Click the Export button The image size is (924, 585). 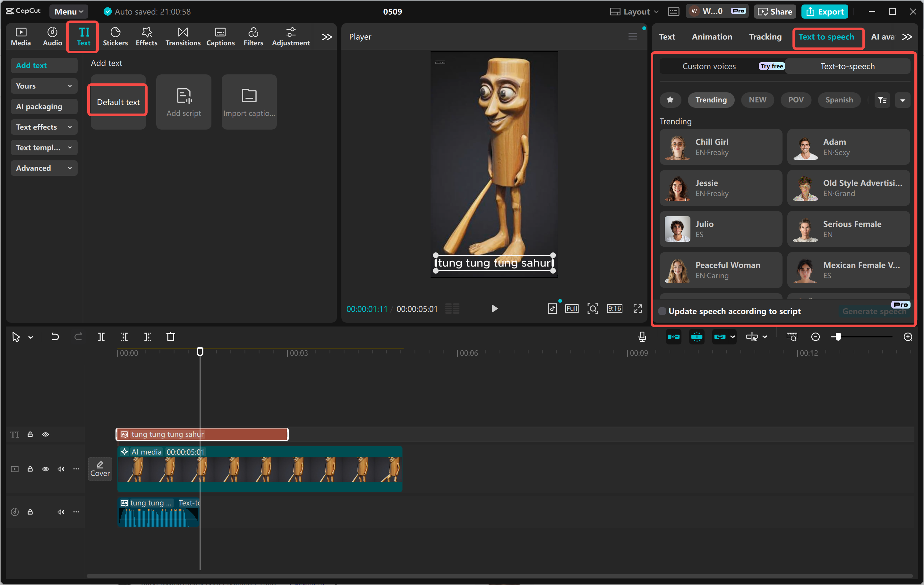click(824, 12)
